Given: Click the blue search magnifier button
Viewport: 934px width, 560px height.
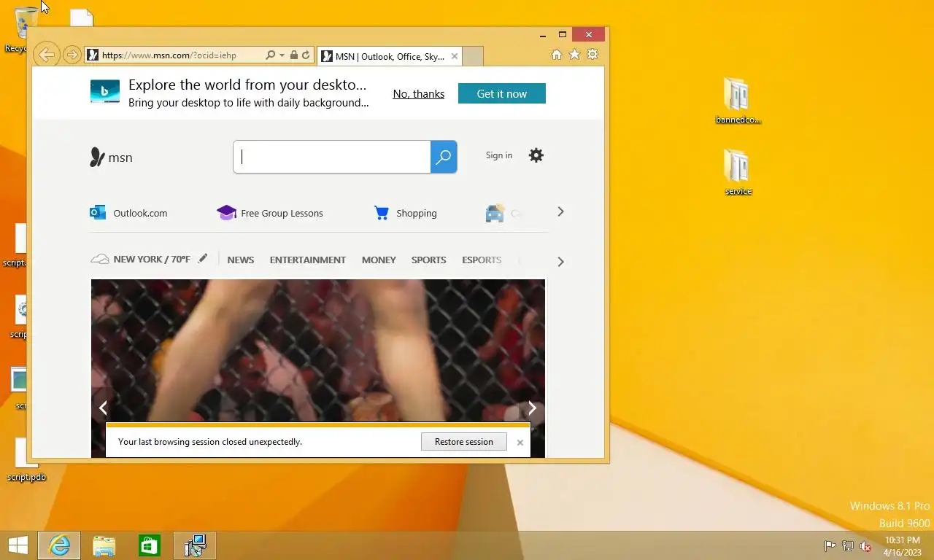Looking at the screenshot, I should (x=444, y=157).
